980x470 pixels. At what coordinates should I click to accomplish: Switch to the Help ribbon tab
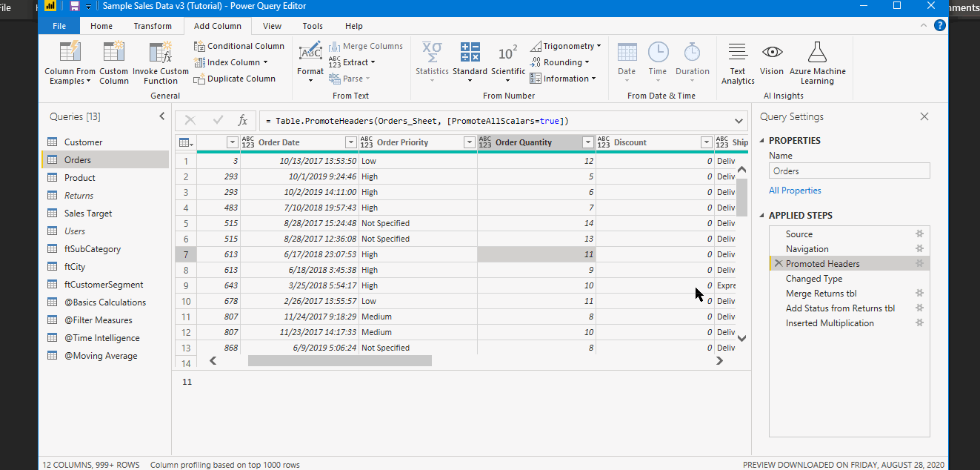[354, 26]
